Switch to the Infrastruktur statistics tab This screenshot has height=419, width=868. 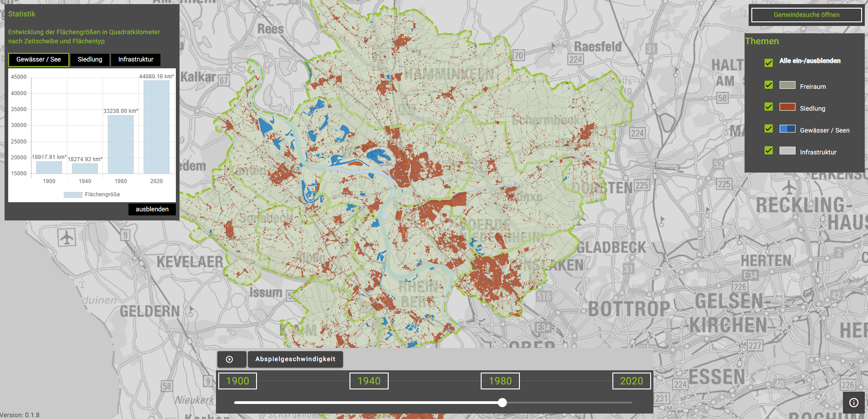point(136,60)
